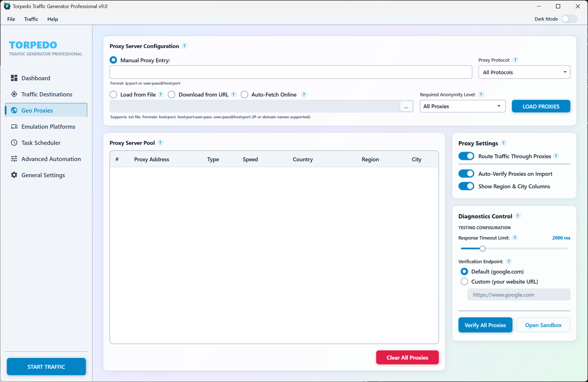The image size is (588, 382).
Task: Click help icon for Verification Endpoint
Action: point(509,261)
